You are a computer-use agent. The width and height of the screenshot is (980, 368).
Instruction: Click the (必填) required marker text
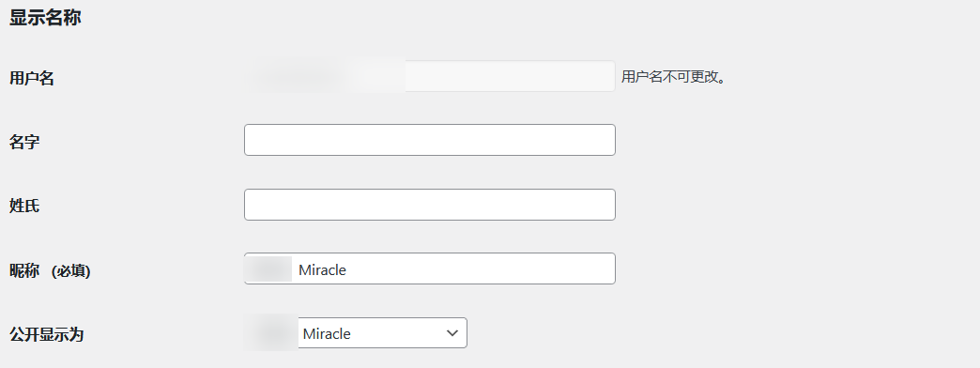[70, 271]
